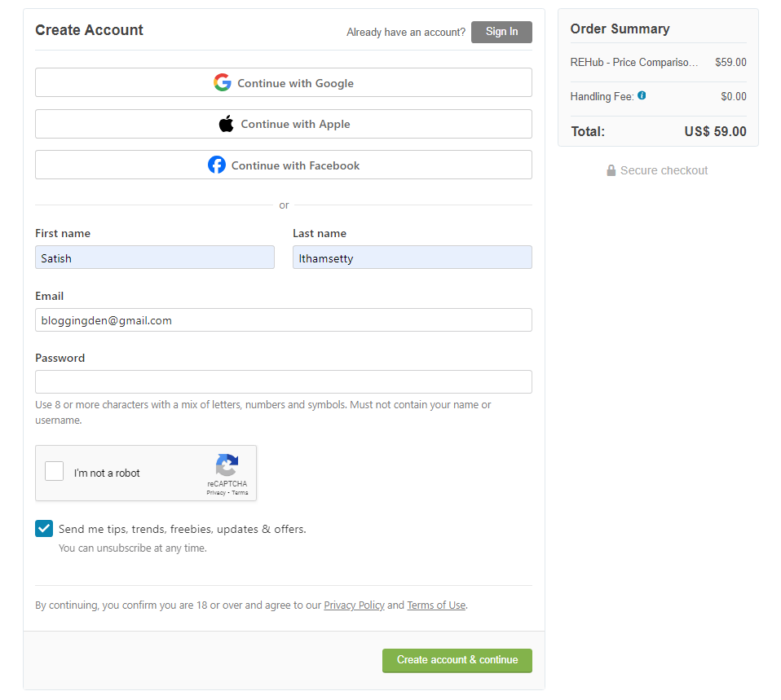Open the Privacy Policy link
Image resolution: width=781 pixels, height=700 pixels.
coord(354,605)
